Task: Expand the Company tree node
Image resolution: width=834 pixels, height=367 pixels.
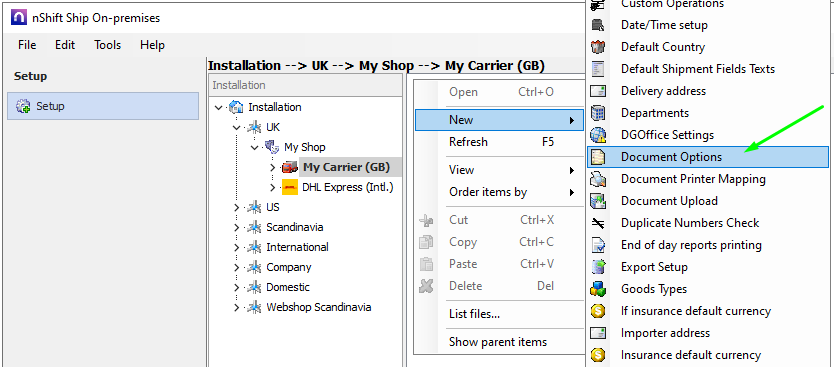Action: [x=237, y=268]
